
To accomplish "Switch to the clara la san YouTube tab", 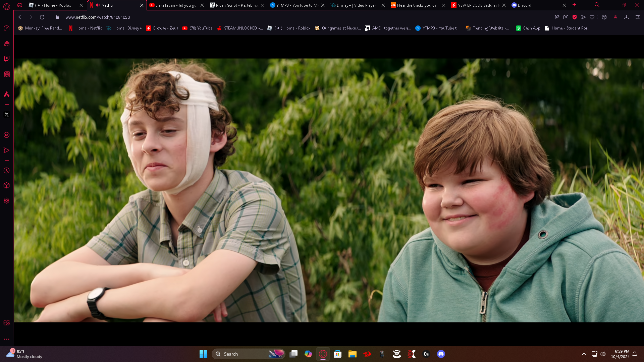I will tap(177, 5).
